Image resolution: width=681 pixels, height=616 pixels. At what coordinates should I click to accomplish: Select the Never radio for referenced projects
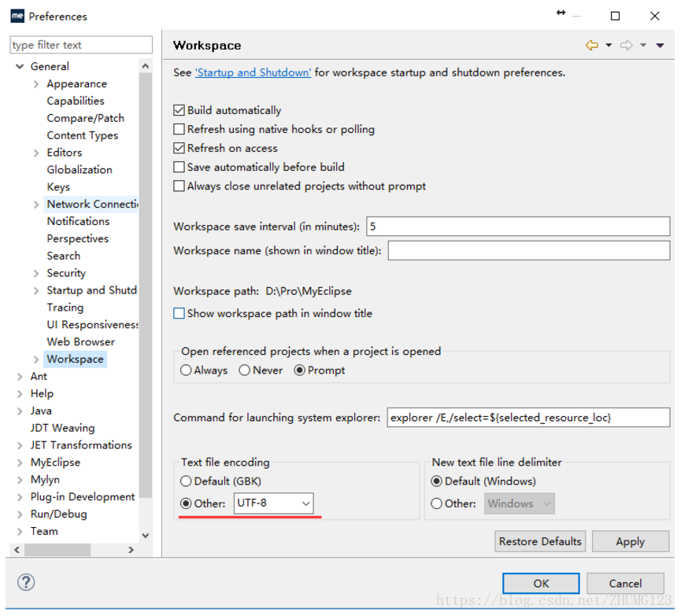(x=245, y=371)
